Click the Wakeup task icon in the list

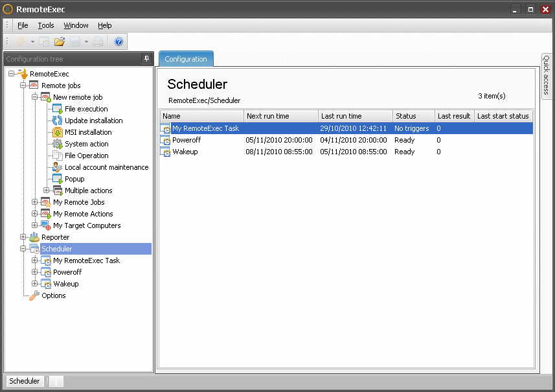point(165,152)
